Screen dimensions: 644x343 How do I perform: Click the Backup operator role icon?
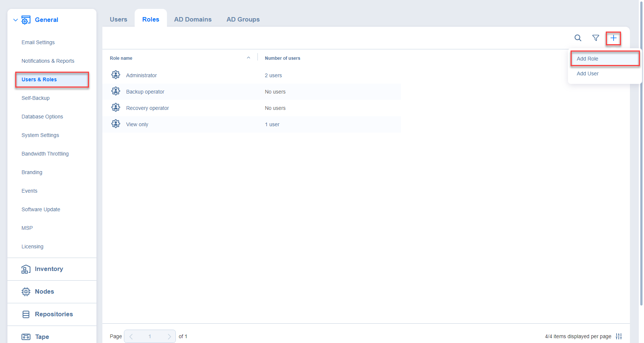[116, 91]
